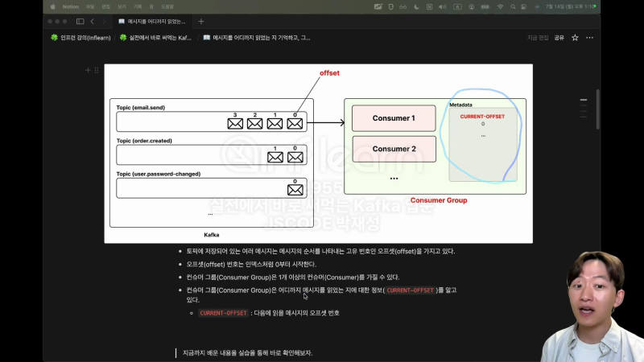Screen dimensions: 644x362
Task: Click the six-dot block drag handle
Action: [97, 71]
